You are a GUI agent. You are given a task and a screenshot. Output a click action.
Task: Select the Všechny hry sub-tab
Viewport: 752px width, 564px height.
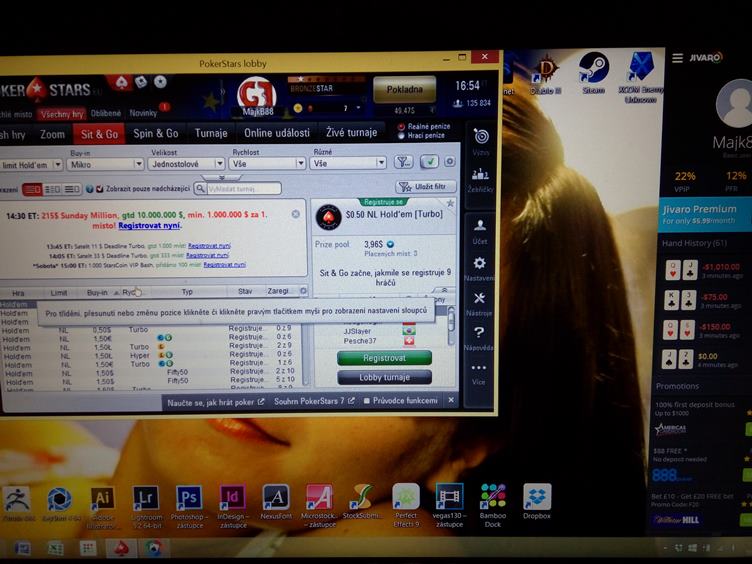tap(62, 114)
